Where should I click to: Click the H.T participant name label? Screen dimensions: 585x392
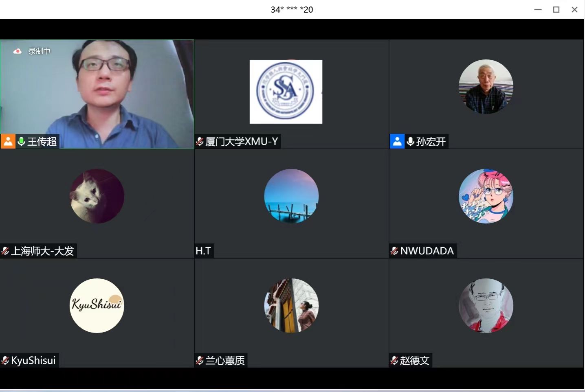[203, 251]
